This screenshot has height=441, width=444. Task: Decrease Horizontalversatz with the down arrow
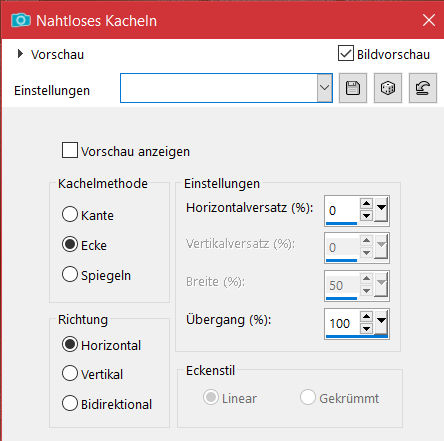pyautogui.click(x=366, y=216)
